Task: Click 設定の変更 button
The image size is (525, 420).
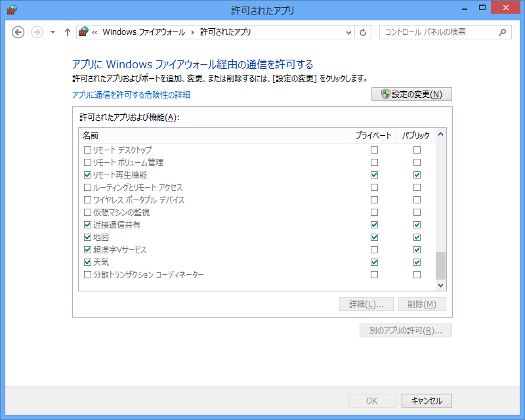Action: [411, 94]
